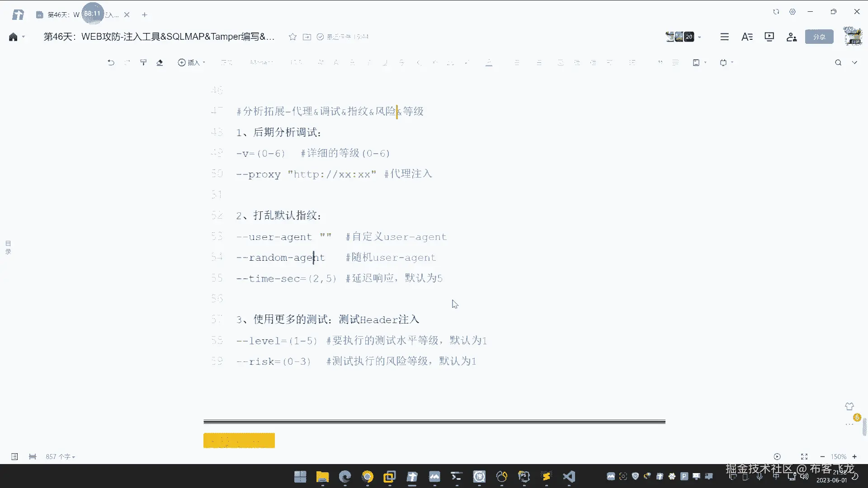Viewport: 868px width, 488px height.
Task: Star this document as favorite
Action: [x=292, y=37]
